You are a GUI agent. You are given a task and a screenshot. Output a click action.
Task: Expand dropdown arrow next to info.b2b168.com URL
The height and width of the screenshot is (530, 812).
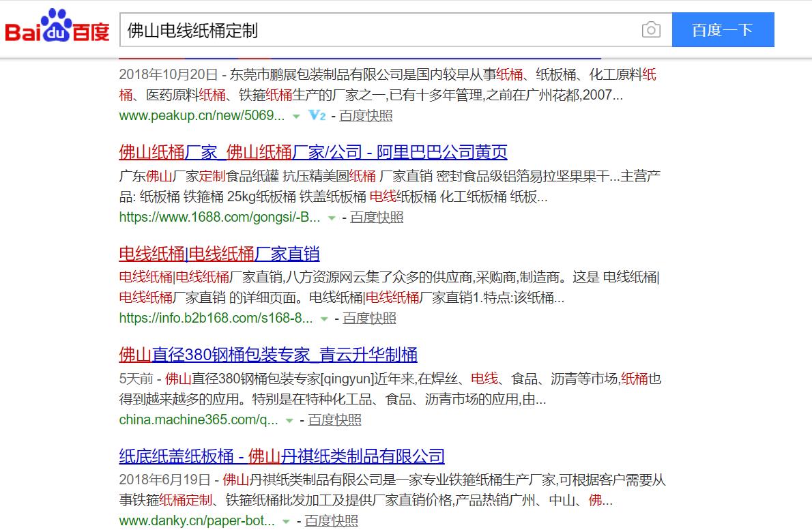(x=324, y=319)
